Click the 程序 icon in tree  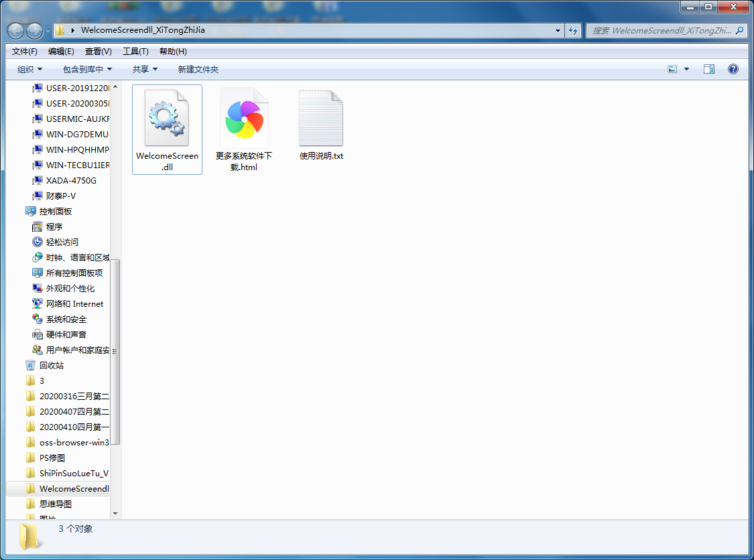pos(37,226)
